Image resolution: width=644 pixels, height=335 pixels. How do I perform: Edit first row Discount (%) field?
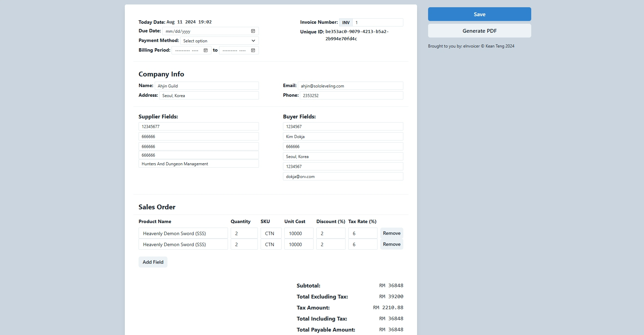tap(331, 233)
